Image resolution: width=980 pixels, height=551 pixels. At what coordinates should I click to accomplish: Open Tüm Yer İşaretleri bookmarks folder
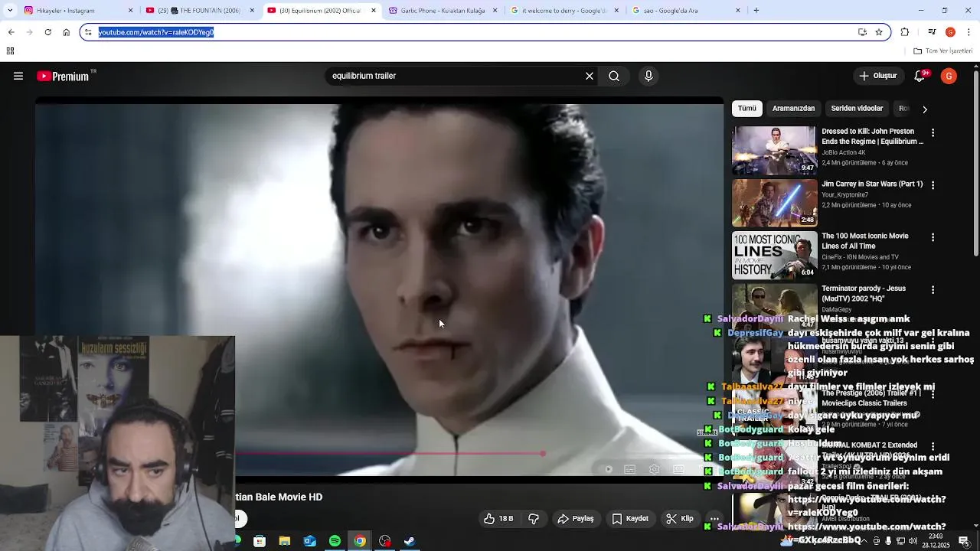coord(943,51)
